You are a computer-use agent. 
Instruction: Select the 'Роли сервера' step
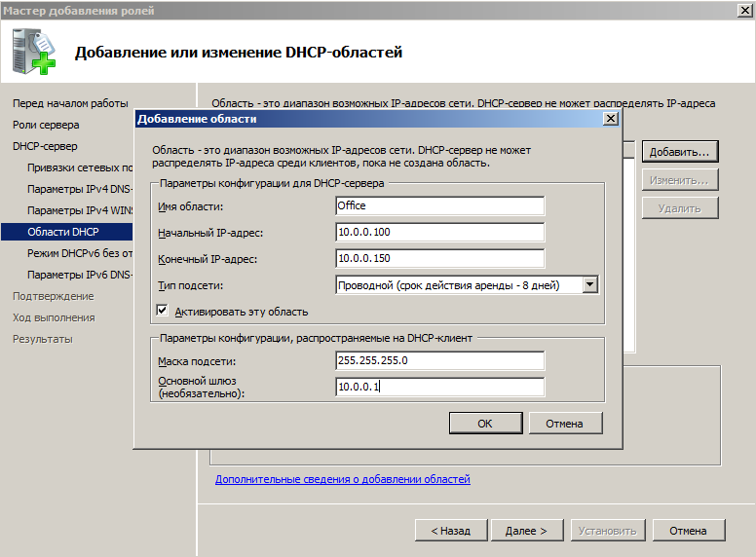(46, 125)
